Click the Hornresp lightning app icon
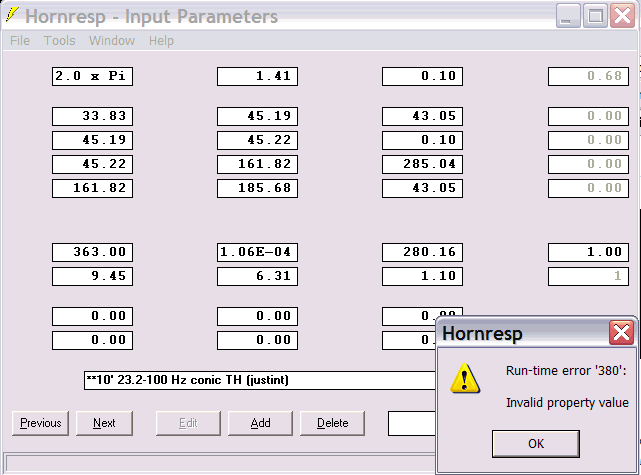The height and width of the screenshot is (475, 641). [x=12, y=15]
